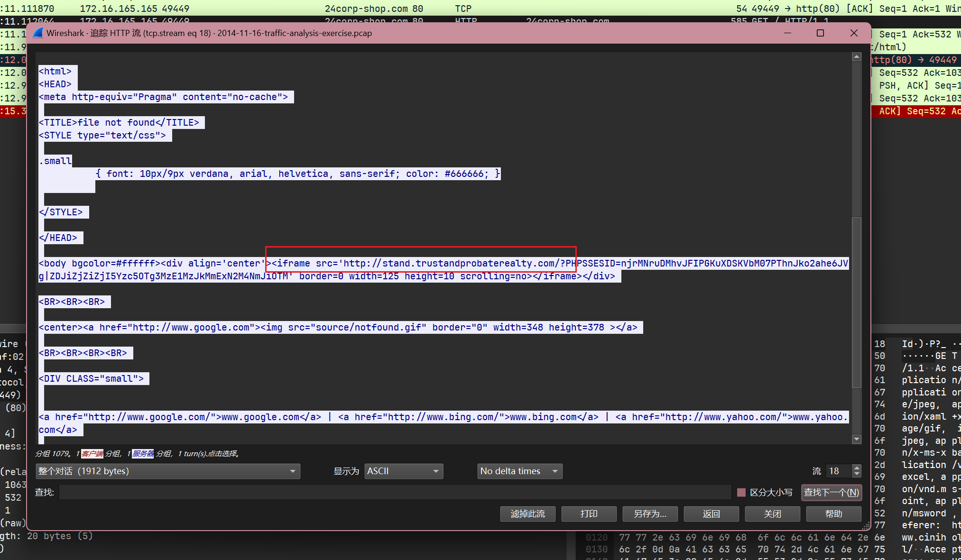Increment the stream number stepper
Viewport: 961px width, 560px height.
tap(857, 468)
